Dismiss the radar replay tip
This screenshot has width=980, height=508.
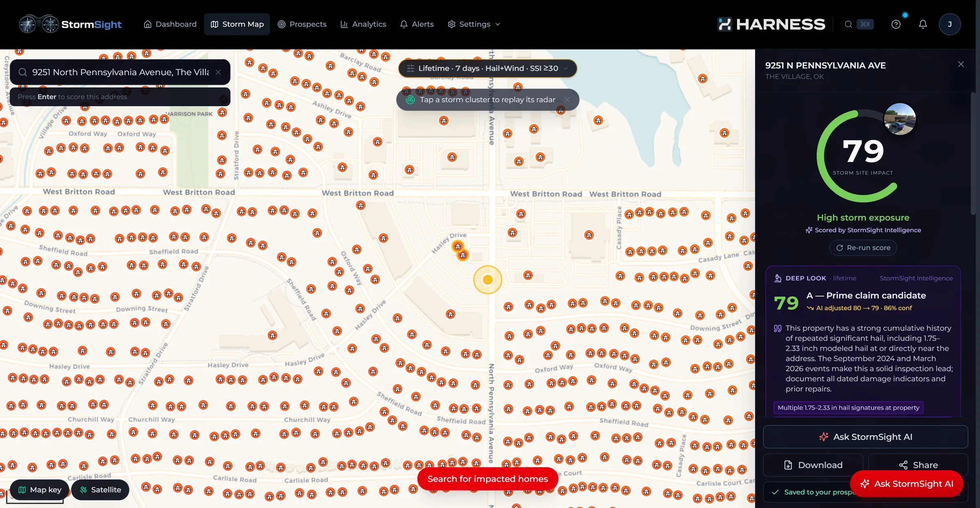click(567, 100)
